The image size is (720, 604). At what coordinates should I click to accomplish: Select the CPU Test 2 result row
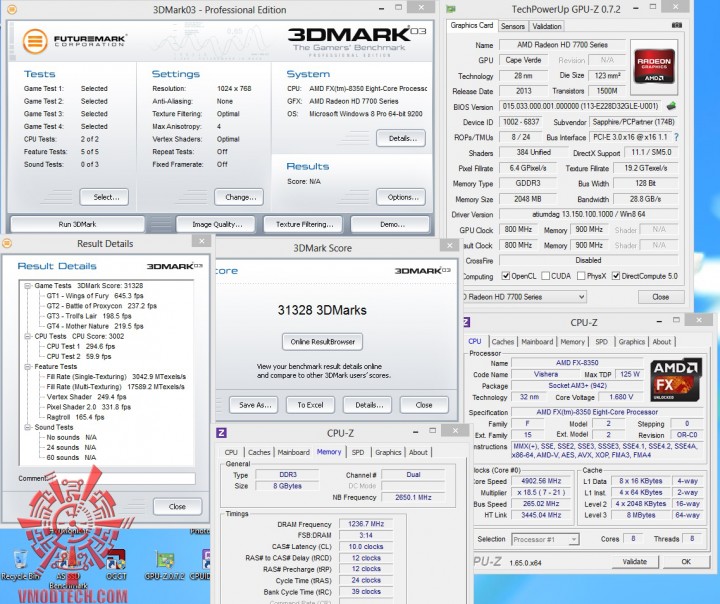coord(79,356)
